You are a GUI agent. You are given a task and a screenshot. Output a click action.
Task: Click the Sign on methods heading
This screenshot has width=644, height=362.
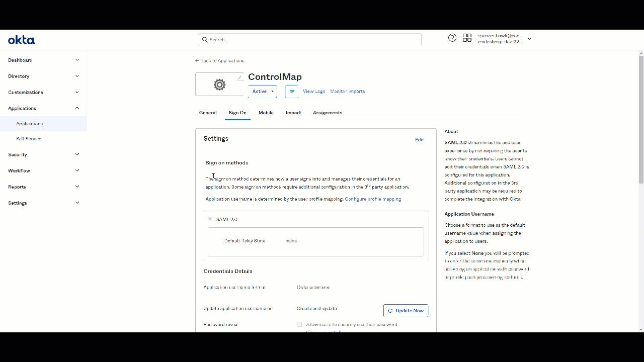(227, 163)
